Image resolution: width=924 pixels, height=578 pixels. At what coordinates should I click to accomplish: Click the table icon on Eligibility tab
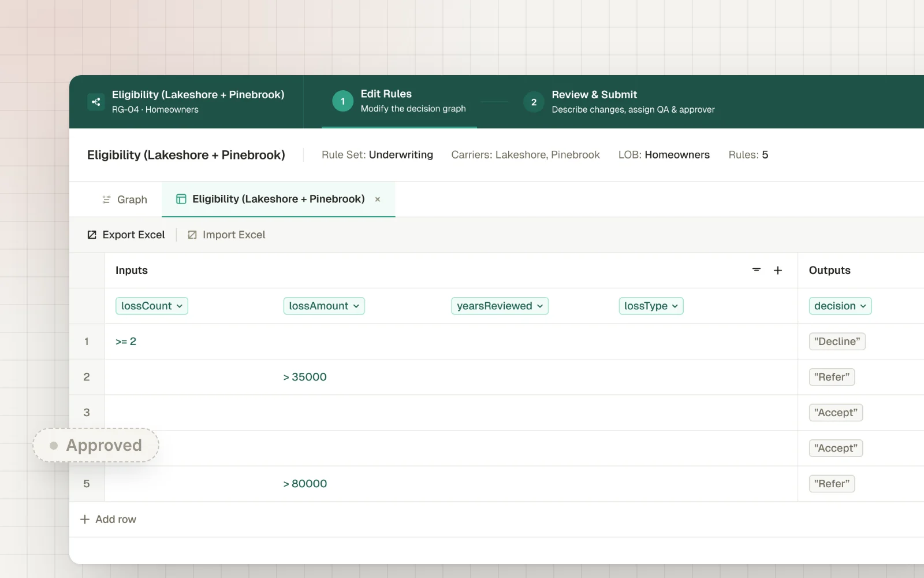point(181,199)
